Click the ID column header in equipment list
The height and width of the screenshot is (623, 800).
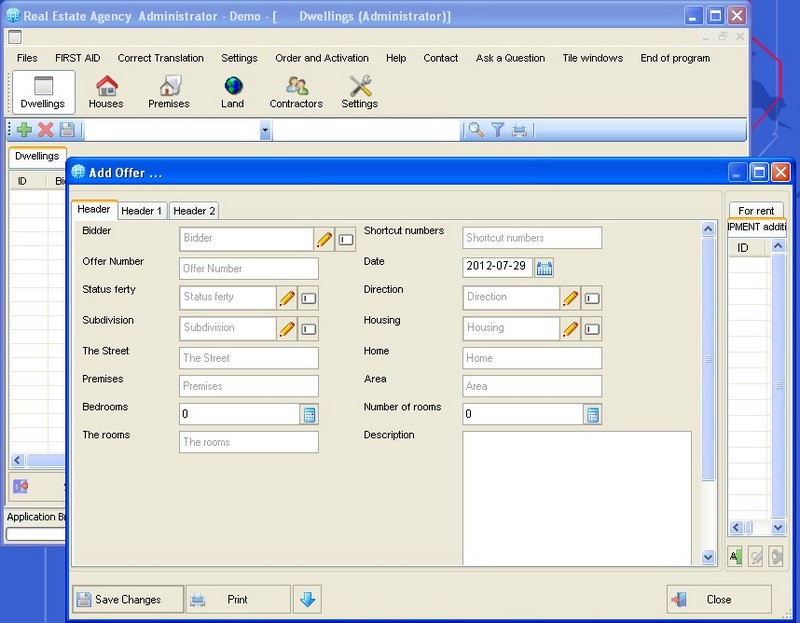[x=747, y=248]
